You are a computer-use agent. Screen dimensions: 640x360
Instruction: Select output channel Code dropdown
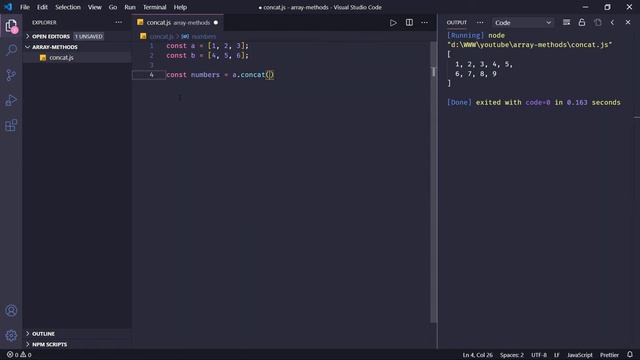coord(522,23)
